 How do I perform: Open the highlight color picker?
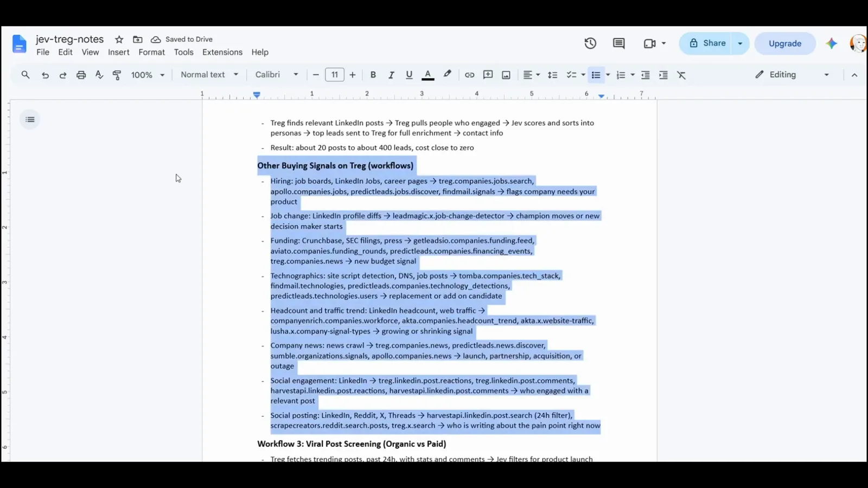coord(447,75)
